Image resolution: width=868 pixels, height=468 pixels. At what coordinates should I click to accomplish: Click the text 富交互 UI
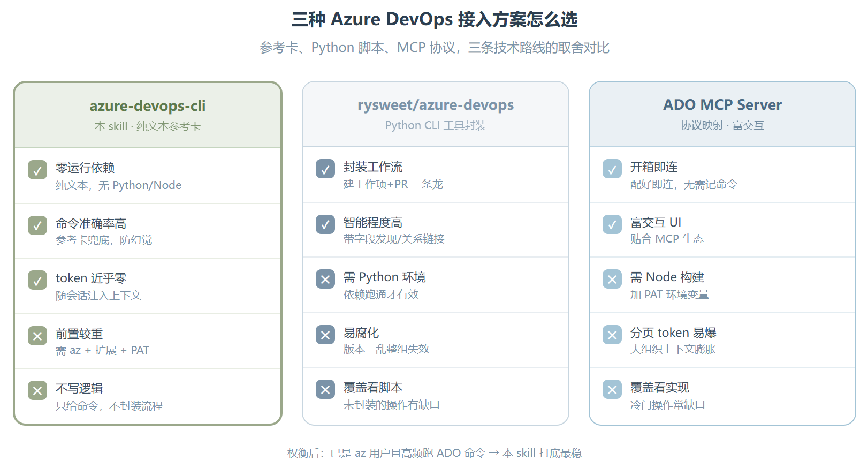[x=656, y=223]
